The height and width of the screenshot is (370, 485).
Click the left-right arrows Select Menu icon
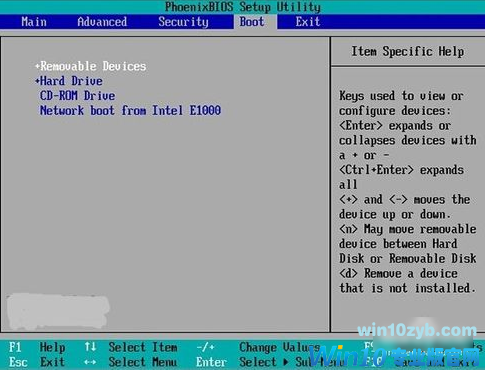(90, 362)
